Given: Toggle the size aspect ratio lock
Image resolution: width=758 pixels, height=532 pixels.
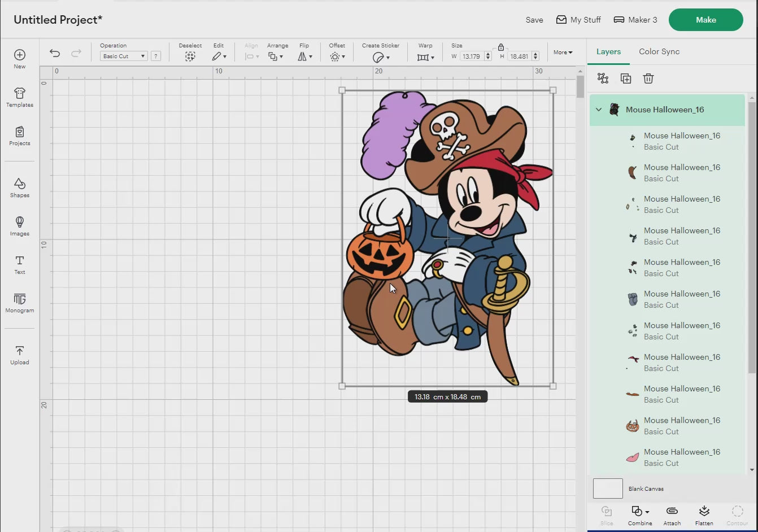Looking at the screenshot, I should (501, 47).
